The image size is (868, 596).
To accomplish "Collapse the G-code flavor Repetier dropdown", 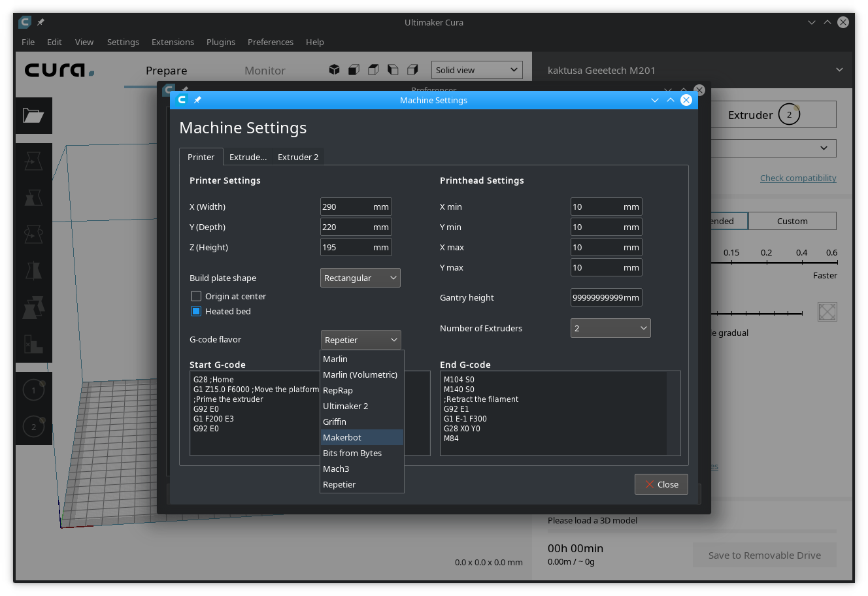I will pos(361,340).
